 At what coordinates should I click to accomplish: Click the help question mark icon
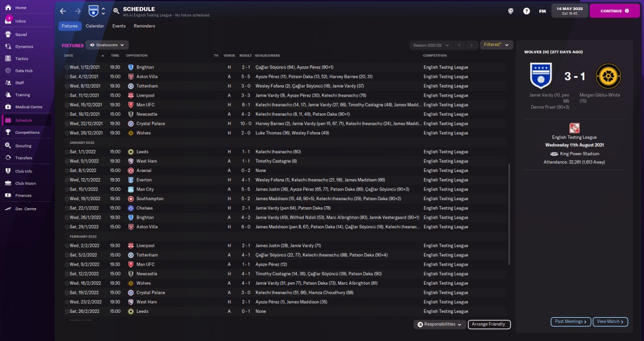(526, 11)
